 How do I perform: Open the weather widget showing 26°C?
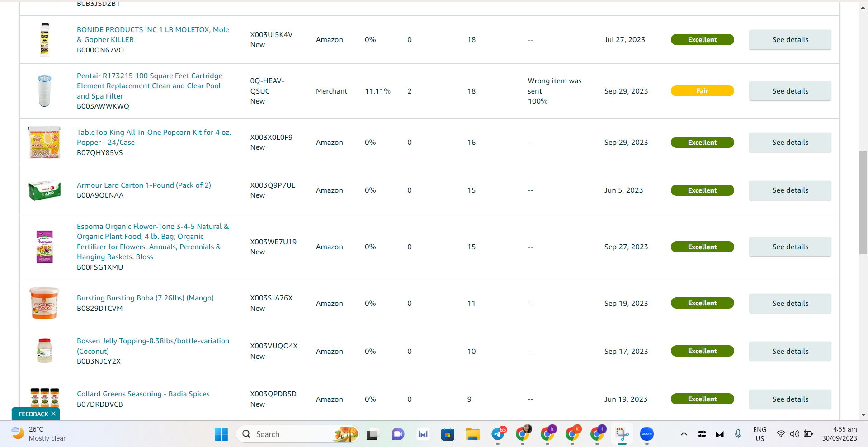tap(39, 434)
